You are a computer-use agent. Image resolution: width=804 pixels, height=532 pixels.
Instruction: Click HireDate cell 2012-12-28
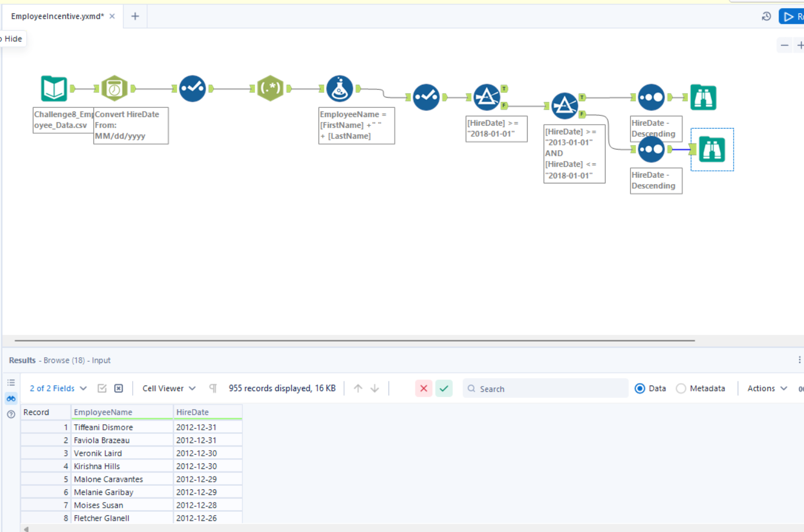click(x=208, y=505)
